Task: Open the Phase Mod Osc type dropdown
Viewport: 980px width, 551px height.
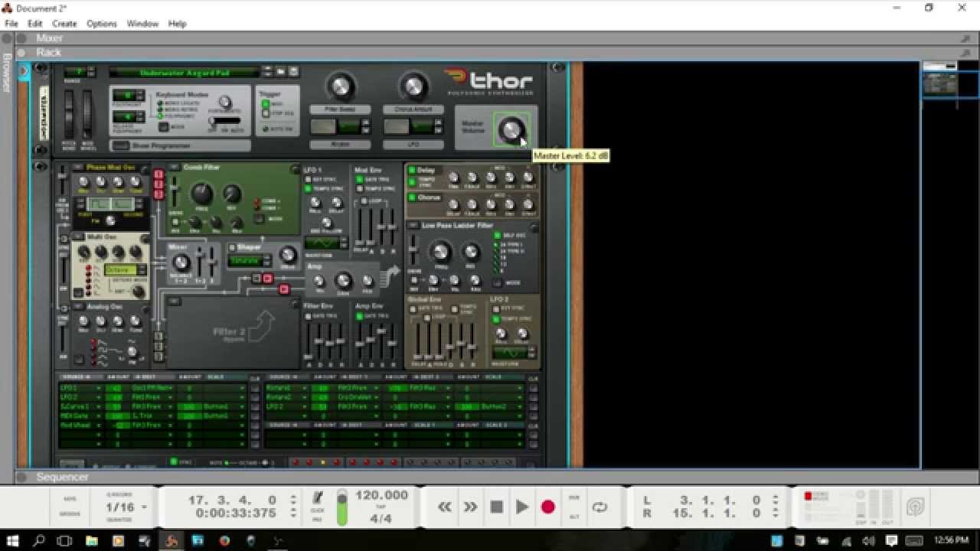Action: click(x=77, y=168)
